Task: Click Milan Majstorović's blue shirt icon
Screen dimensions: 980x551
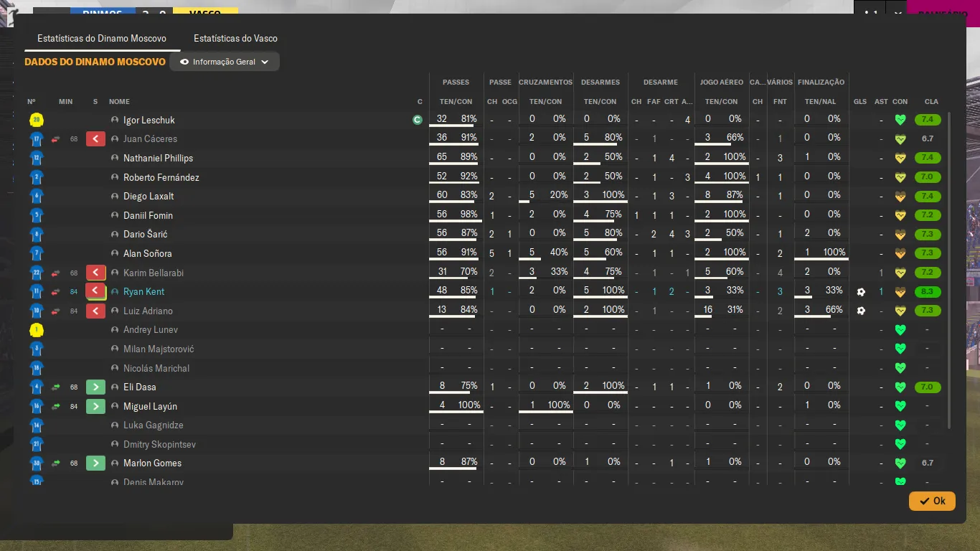Action: [x=37, y=349]
